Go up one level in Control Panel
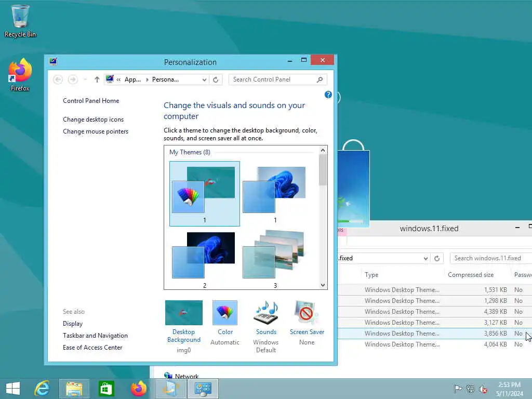The width and height of the screenshot is (532, 399). [97, 79]
